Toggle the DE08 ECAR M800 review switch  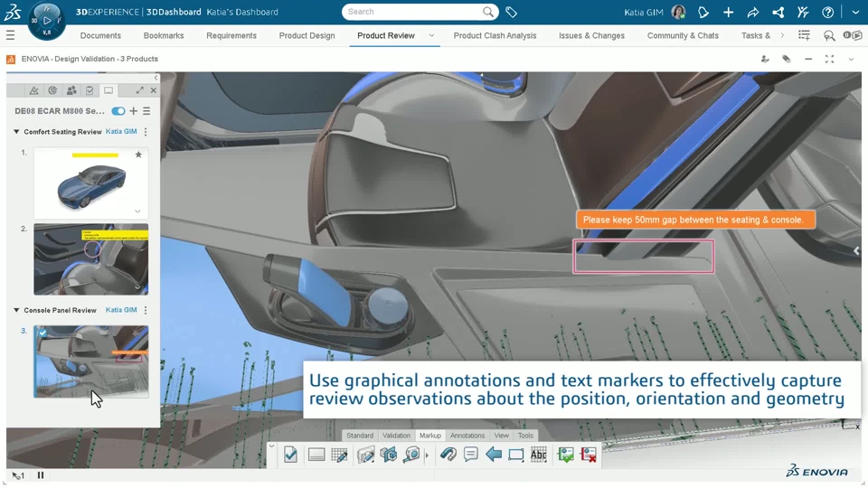coord(118,111)
